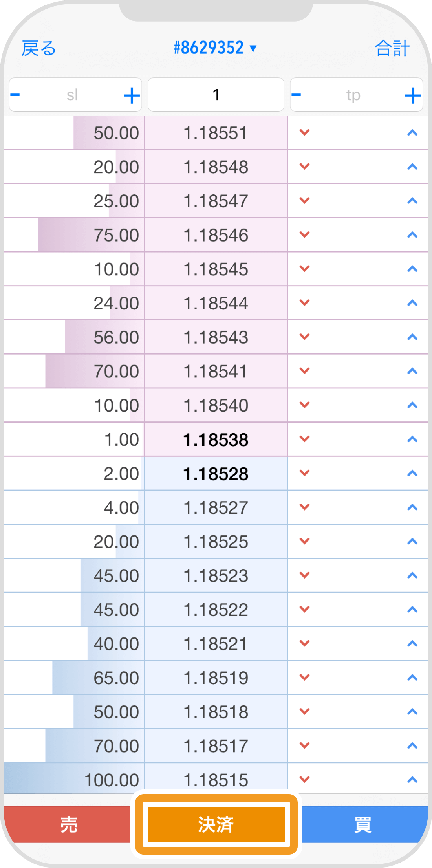The height and width of the screenshot is (868, 432).
Task: Click blue up arrow on 1.18528 row
Action: (412, 473)
